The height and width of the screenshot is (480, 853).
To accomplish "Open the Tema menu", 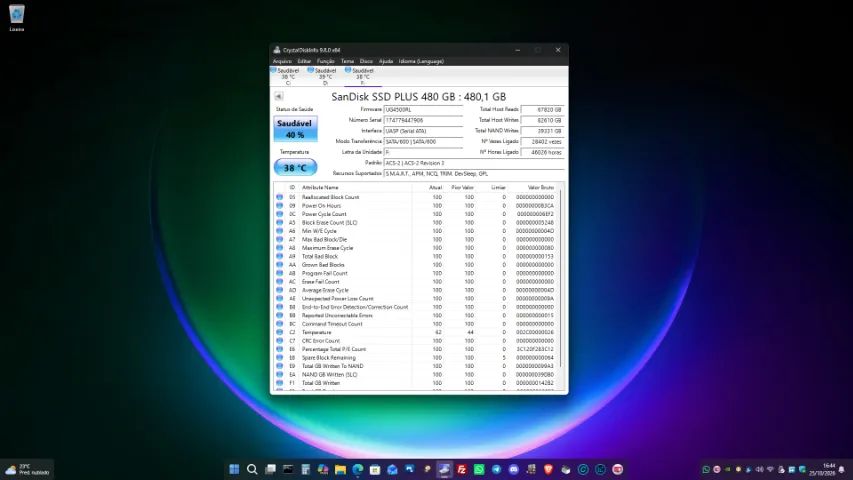I will 347,61.
